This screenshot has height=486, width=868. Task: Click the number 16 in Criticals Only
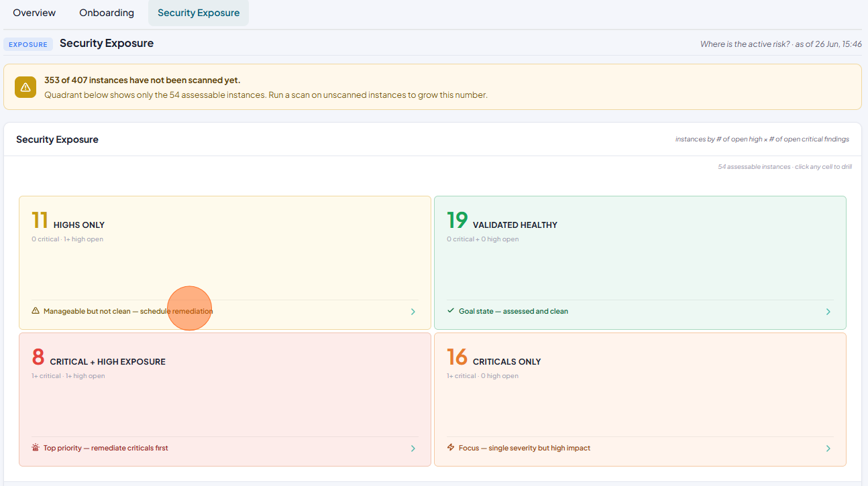tap(457, 357)
